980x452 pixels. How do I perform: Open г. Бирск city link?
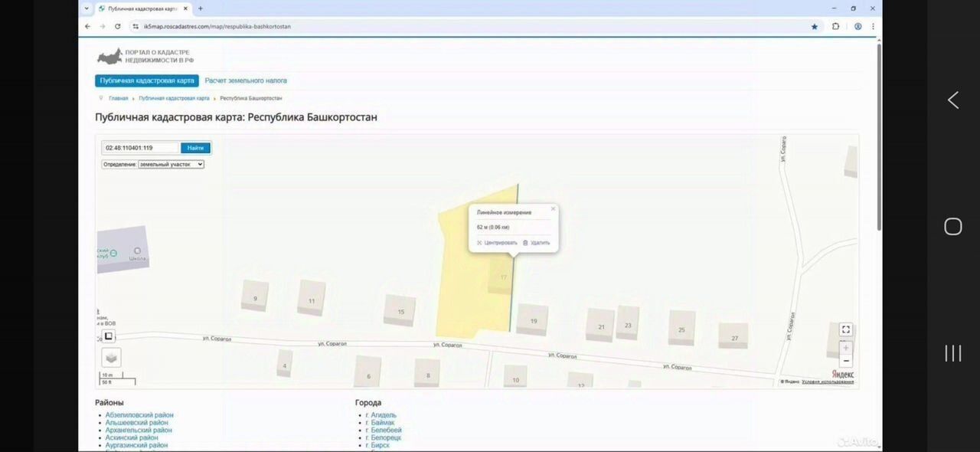click(378, 445)
